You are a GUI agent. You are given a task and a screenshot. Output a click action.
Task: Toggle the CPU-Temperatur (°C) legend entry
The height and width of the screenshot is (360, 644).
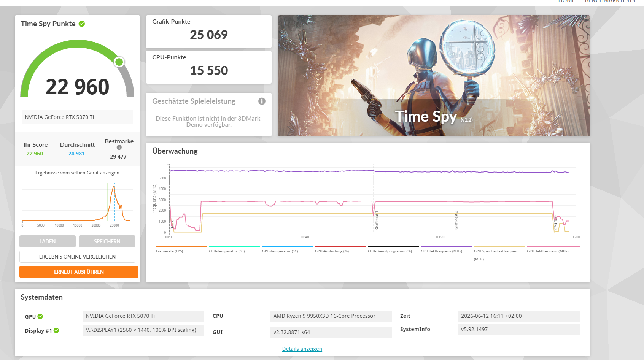[234, 249]
